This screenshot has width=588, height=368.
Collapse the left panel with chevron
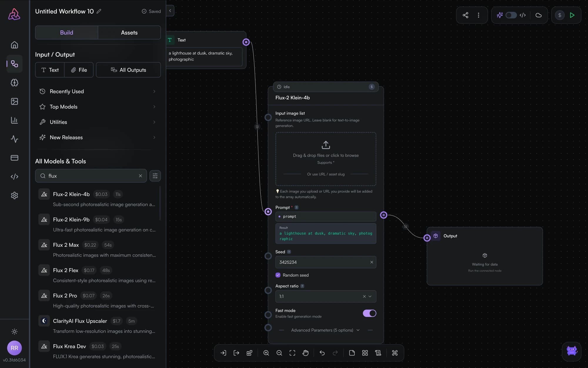point(170,11)
